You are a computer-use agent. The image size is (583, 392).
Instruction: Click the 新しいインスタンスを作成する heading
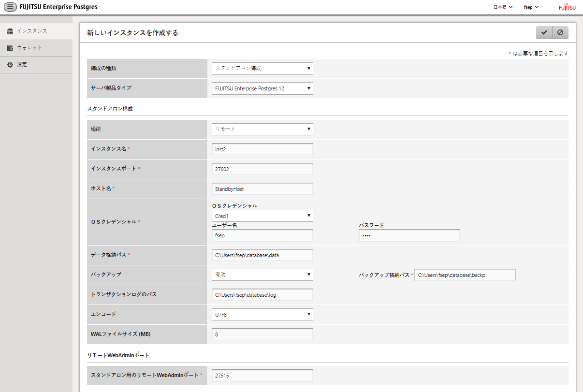pos(132,33)
